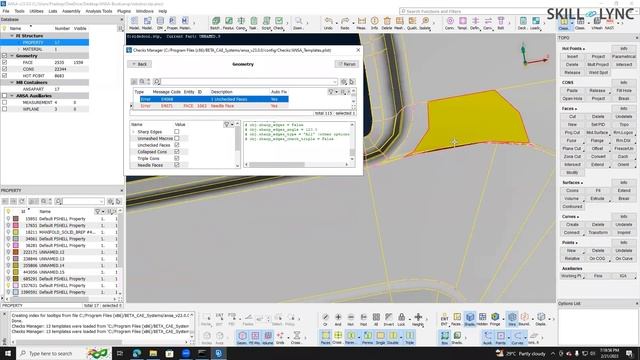This screenshot has height=360, width=640.
Task: Click color swatch of property 15951
Action: click(x=16, y=219)
